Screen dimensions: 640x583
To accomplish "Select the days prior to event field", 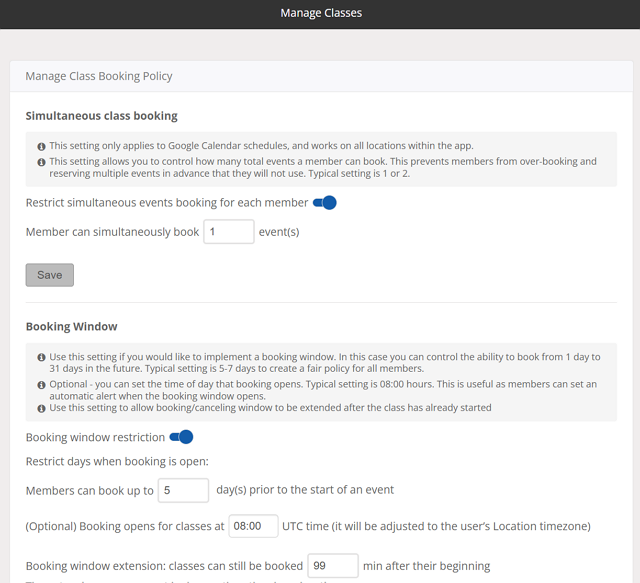I will click(183, 490).
